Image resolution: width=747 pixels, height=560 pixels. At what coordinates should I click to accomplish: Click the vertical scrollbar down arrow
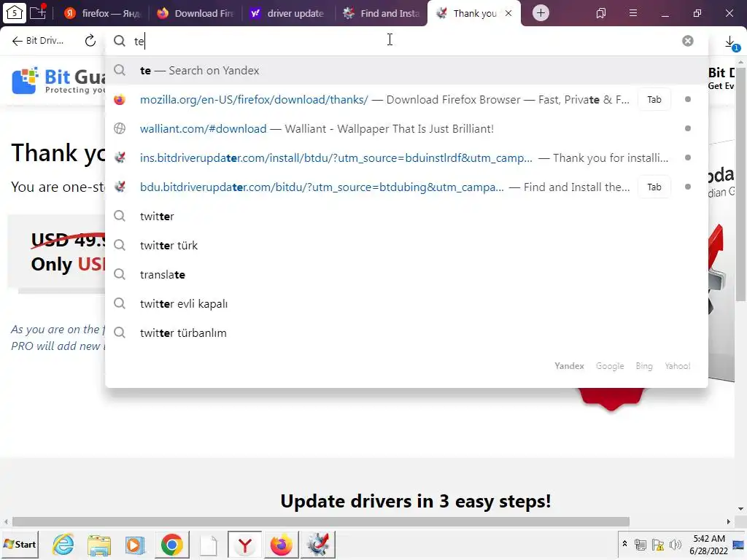740,509
